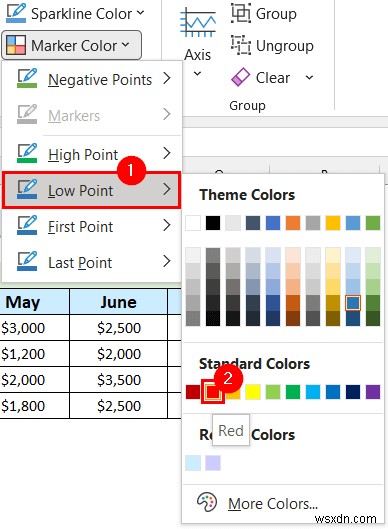This screenshot has width=388, height=529.
Task: Choose the light blue standard color
Action: click(313, 392)
